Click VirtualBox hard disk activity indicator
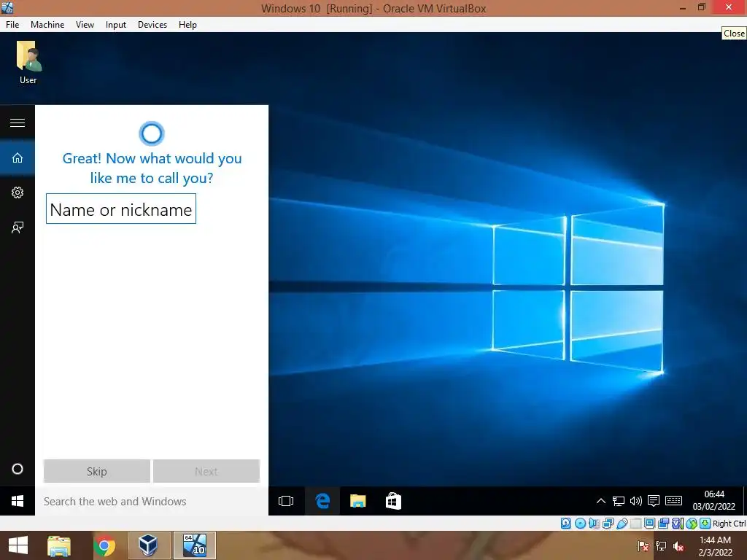 pyautogui.click(x=565, y=524)
